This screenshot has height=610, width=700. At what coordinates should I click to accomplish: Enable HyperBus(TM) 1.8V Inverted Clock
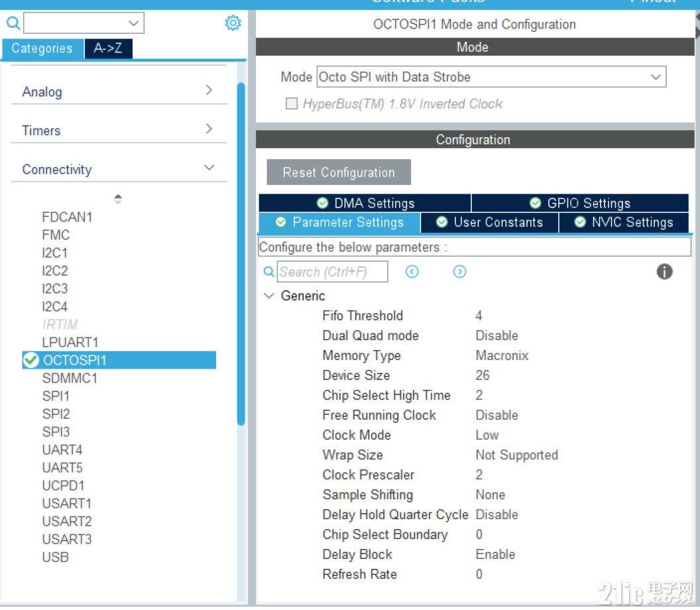pos(290,103)
